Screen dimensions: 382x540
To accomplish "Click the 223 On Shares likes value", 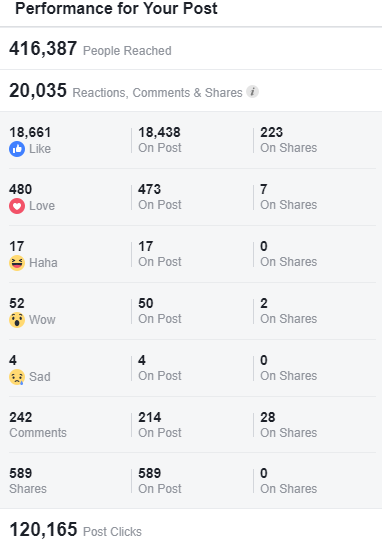I will click(x=272, y=132).
